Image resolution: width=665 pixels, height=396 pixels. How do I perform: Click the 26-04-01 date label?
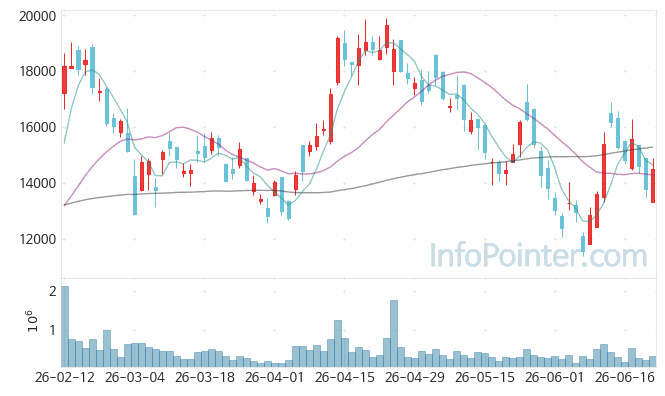274,377
